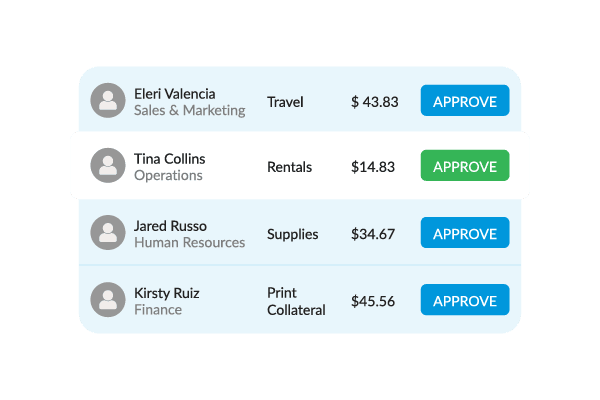Click the $45.56 amount
600x400 pixels.
click(373, 301)
